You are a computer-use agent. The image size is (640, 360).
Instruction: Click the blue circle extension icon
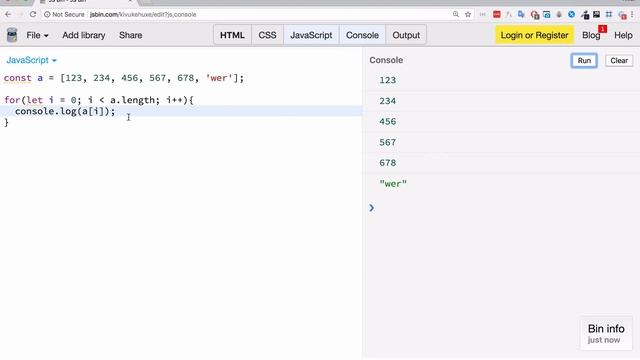point(571,14)
